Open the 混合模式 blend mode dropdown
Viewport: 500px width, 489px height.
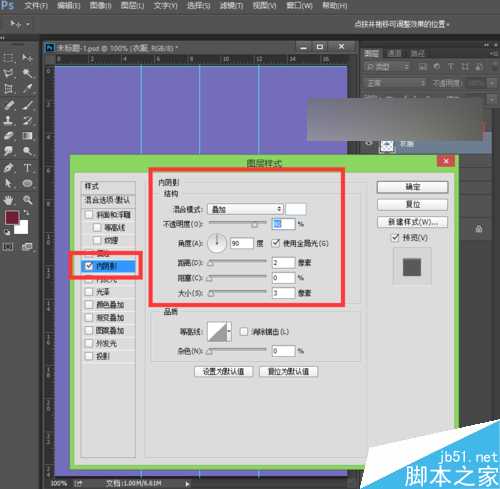pyautogui.click(x=245, y=209)
